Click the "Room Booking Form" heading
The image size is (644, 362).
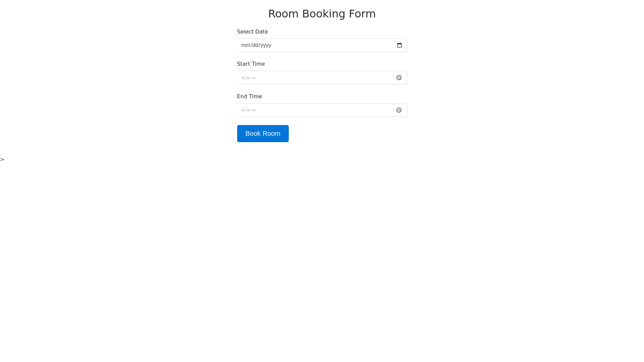322,14
